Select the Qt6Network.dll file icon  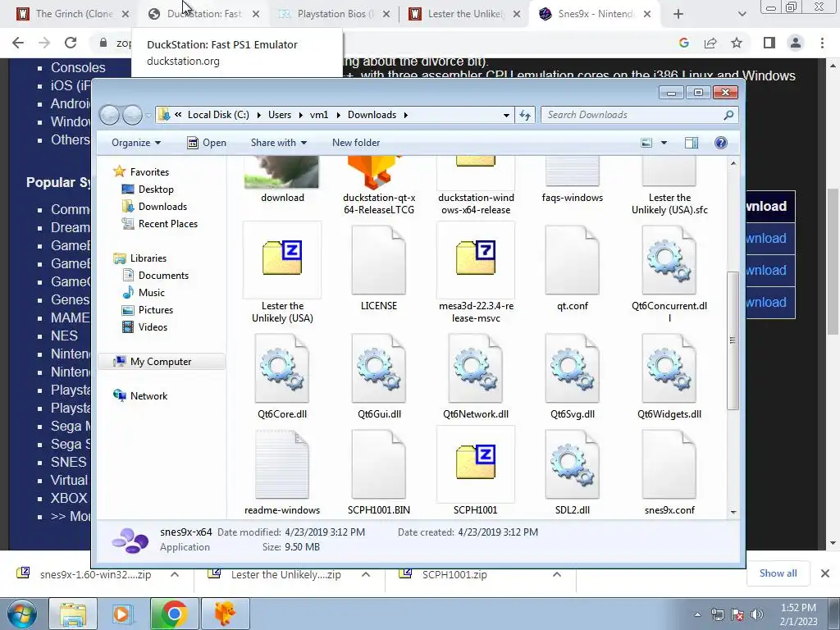click(x=475, y=368)
